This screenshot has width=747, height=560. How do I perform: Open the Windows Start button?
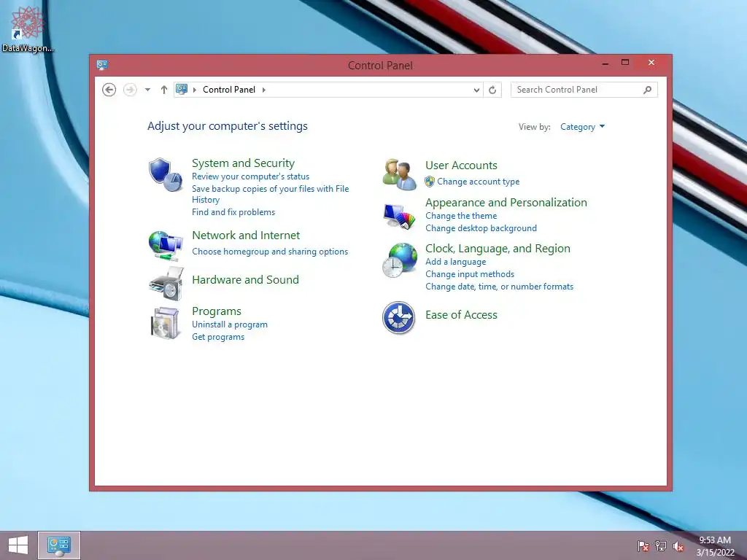(x=18, y=545)
